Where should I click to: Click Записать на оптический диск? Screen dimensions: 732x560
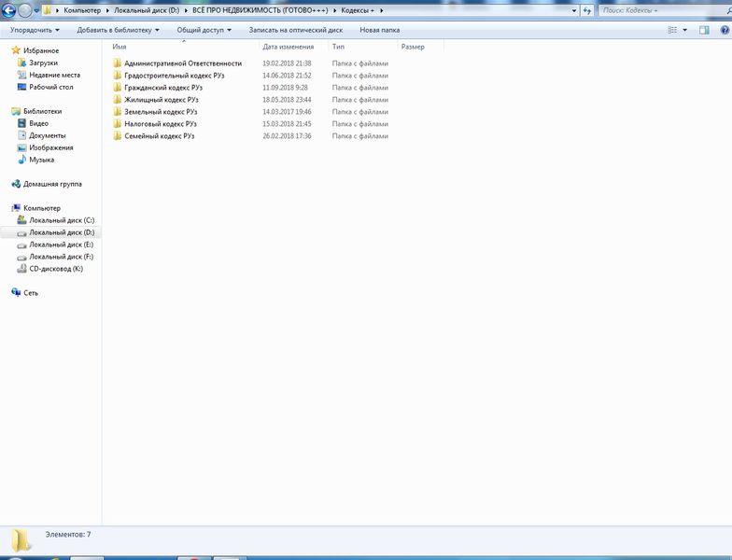coord(296,30)
